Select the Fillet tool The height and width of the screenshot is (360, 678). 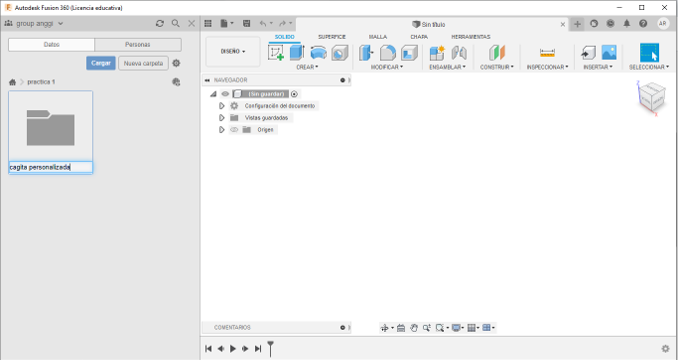tap(387, 53)
